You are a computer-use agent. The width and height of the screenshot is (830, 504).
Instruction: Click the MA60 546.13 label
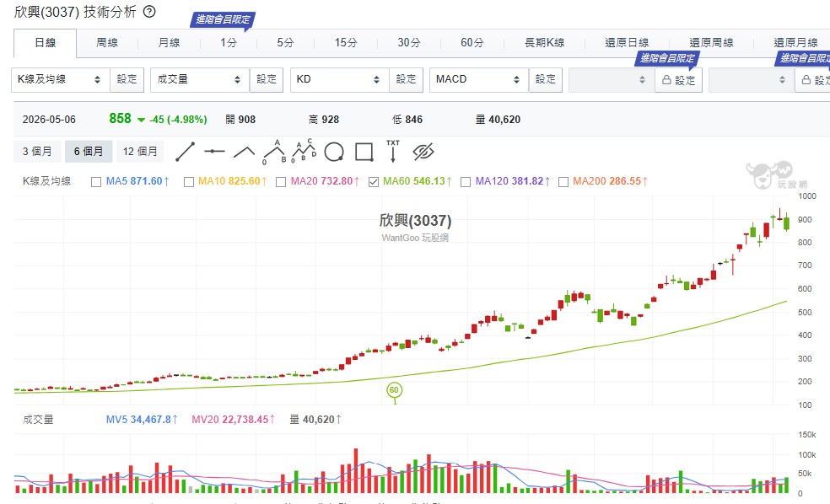pos(418,181)
